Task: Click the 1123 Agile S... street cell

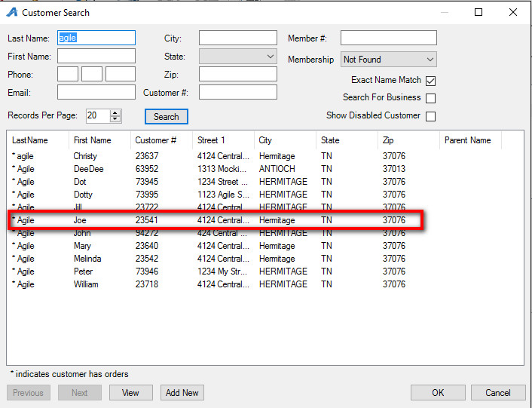Action: tap(223, 195)
